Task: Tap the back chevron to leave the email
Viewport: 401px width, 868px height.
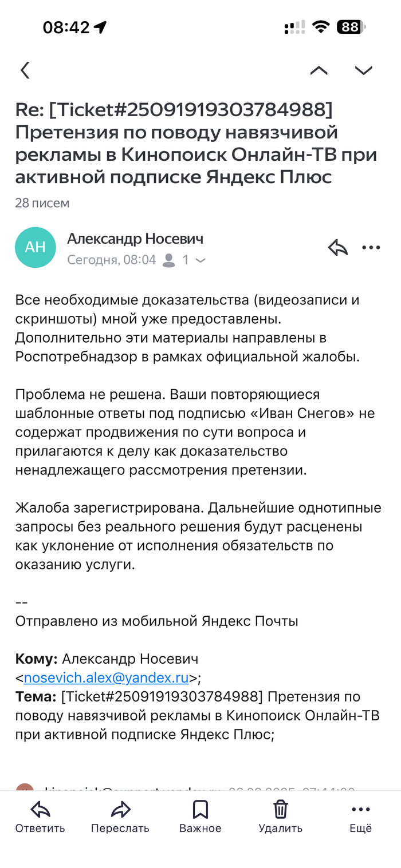Action: (25, 70)
